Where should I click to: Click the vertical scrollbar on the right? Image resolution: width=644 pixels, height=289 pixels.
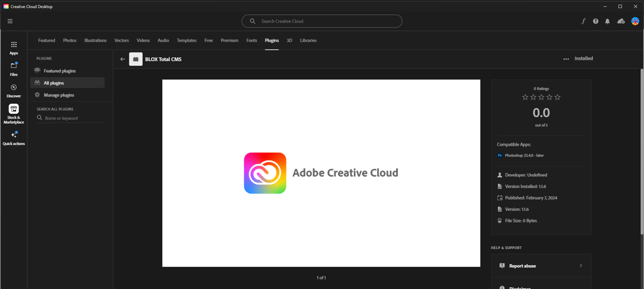coord(642,152)
